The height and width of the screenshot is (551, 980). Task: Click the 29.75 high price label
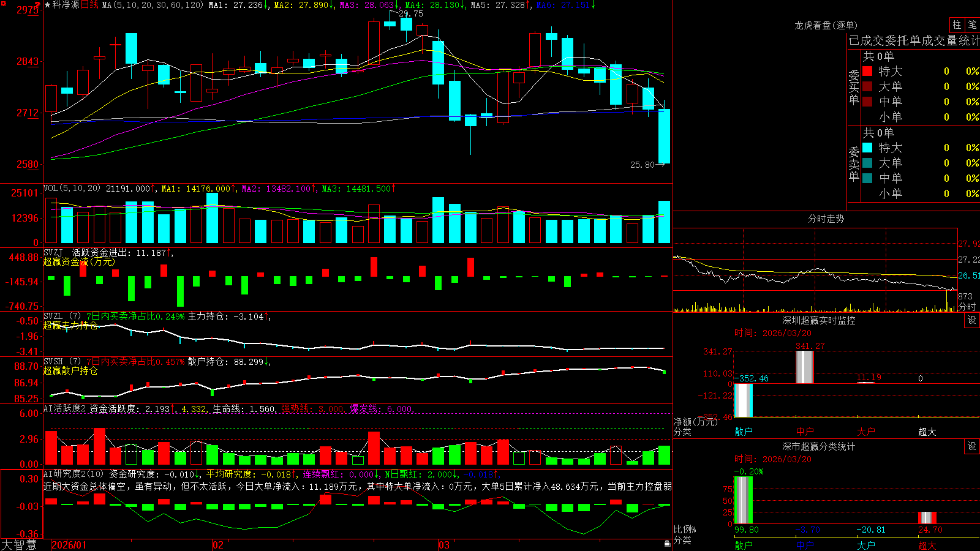410,13
